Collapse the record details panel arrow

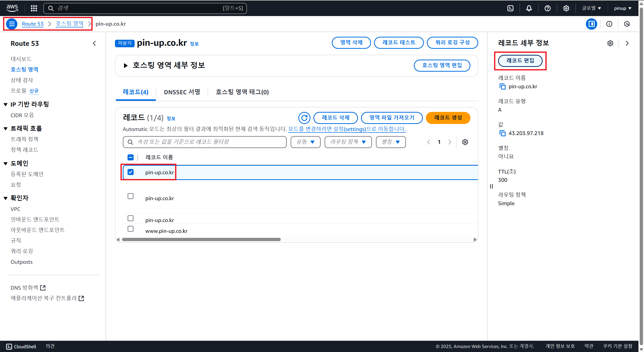click(x=627, y=43)
